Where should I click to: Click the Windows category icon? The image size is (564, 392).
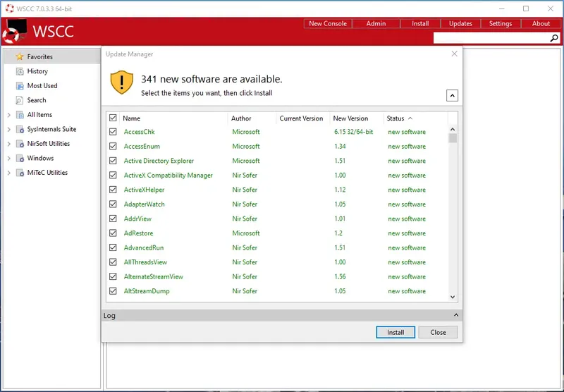[x=20, y=158]
